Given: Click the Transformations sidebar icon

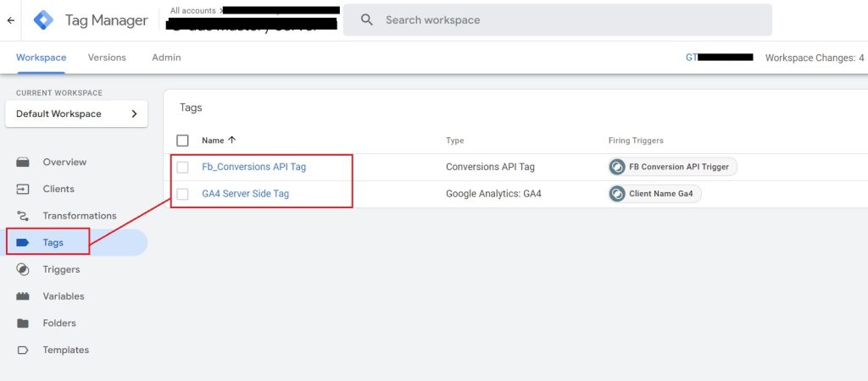Looking at the screenshot, I should point(23,216).
